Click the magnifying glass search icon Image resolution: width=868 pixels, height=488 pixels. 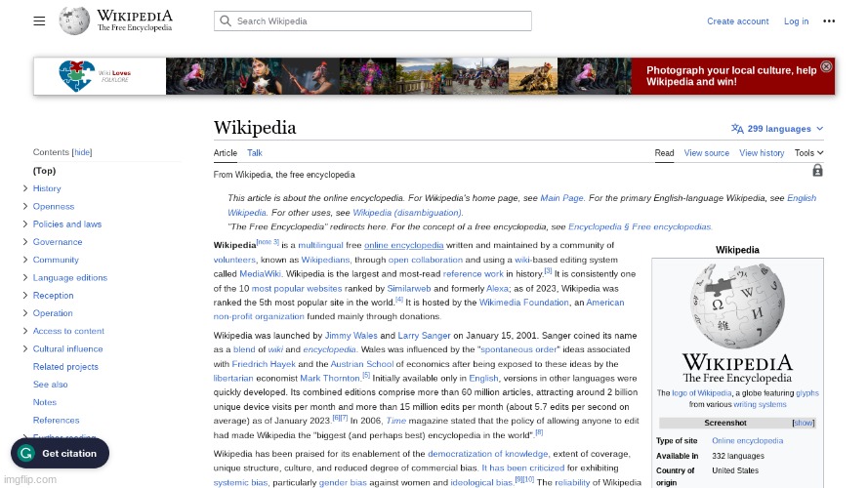coord(226,21)
